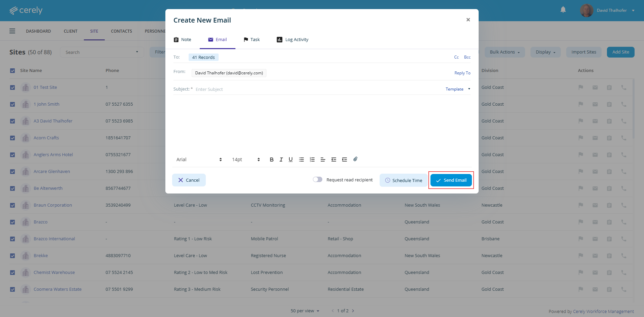Click the email icon for Chemist Warehouse
Screen dimensions: 644x317
point(595,273)
